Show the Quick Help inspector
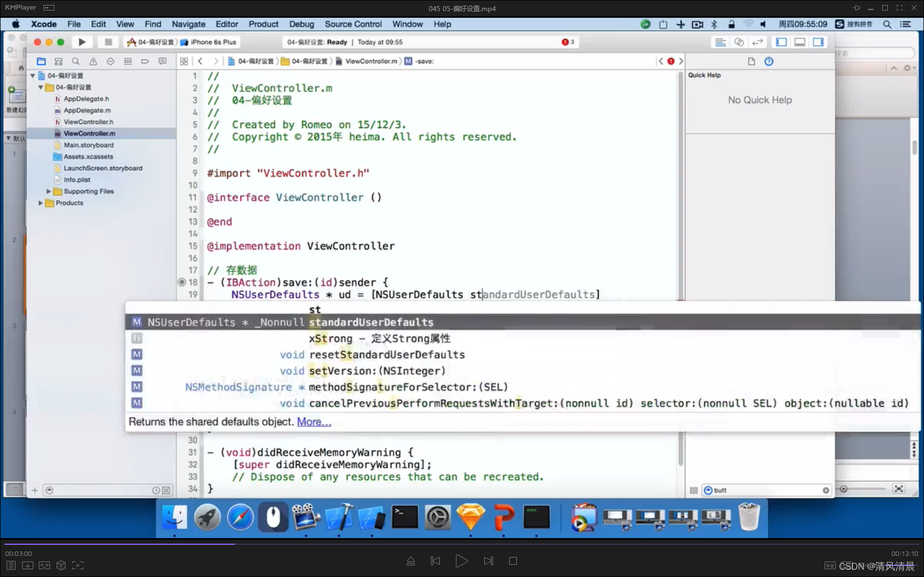Viewport: 924px width, 577px height. tap(769, 62)
